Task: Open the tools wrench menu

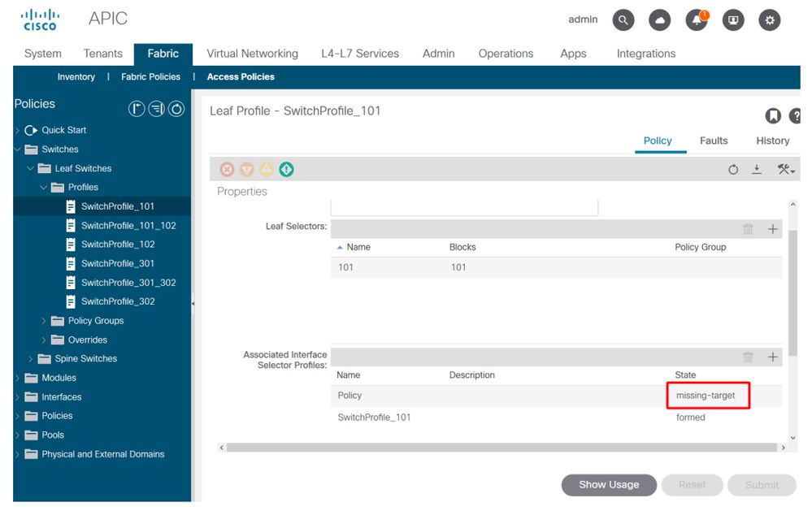Action: (786, 169)
